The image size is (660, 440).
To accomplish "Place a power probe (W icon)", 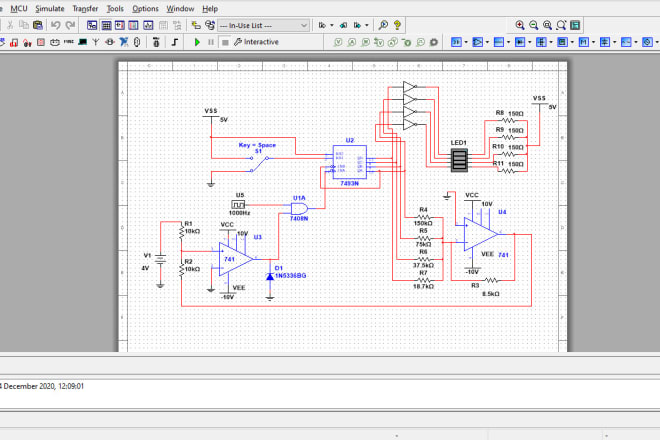I will click(x=365, y=42).
